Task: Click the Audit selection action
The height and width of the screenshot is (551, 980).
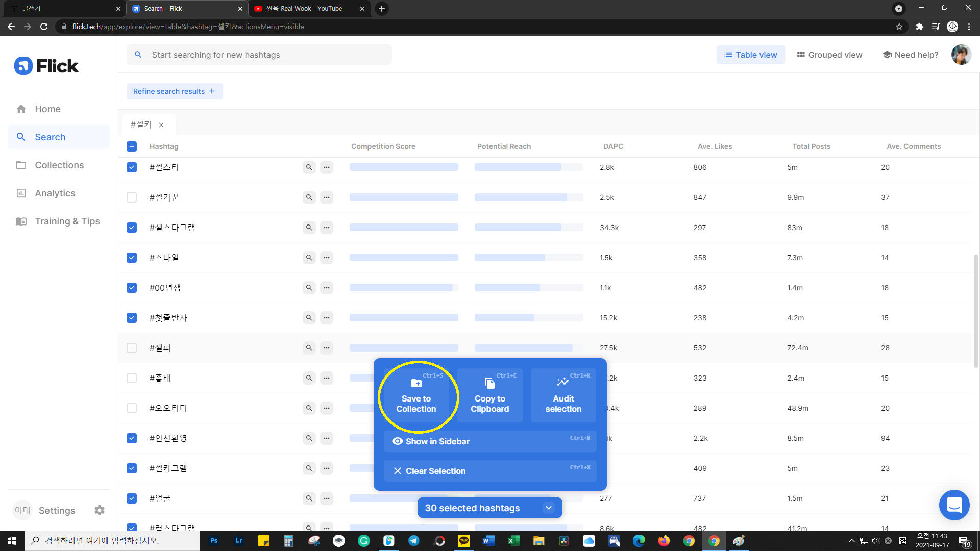Action: [x=563, y=396]
